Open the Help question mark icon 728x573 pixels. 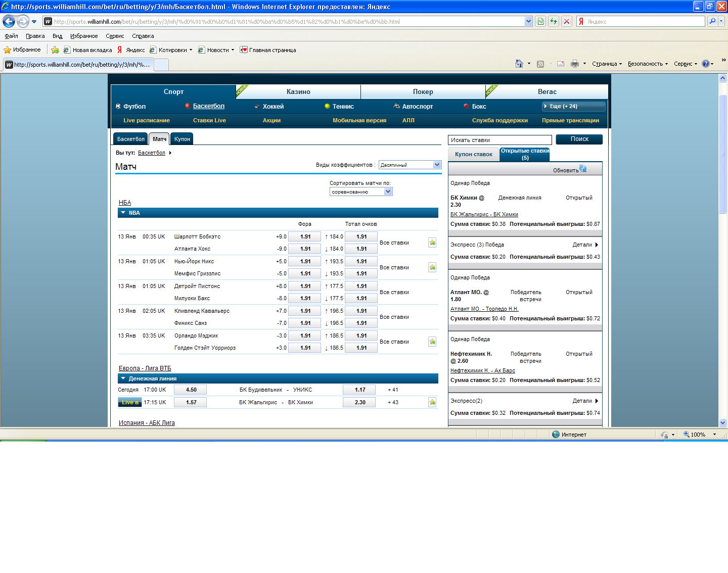[705, 64]
